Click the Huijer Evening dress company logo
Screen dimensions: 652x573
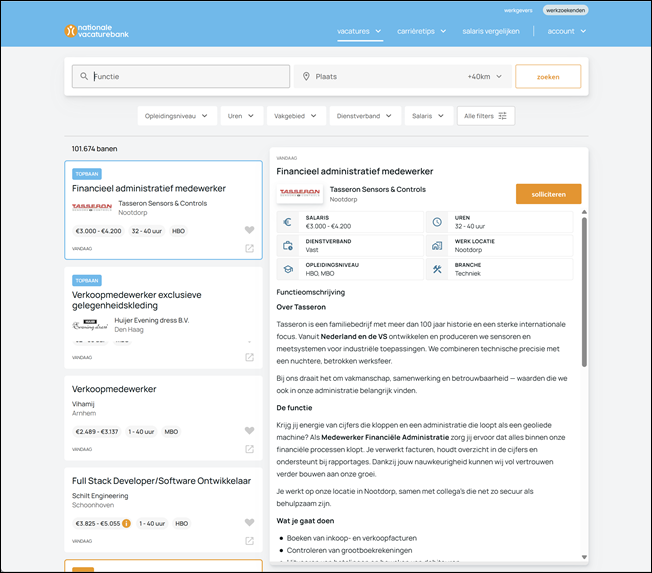(90, 325)
